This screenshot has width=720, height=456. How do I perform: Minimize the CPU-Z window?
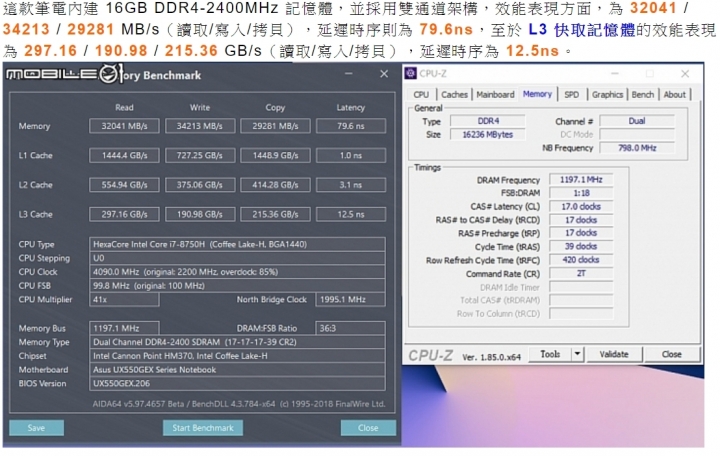pos(614,73)
